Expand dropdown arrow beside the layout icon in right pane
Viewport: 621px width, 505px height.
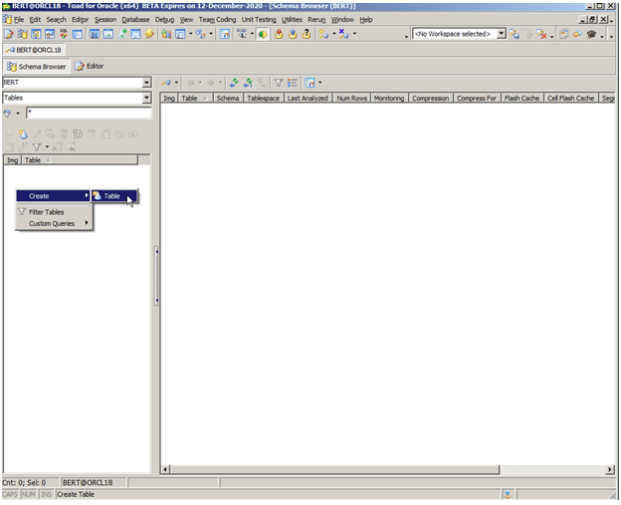click(x=320, y=83)
